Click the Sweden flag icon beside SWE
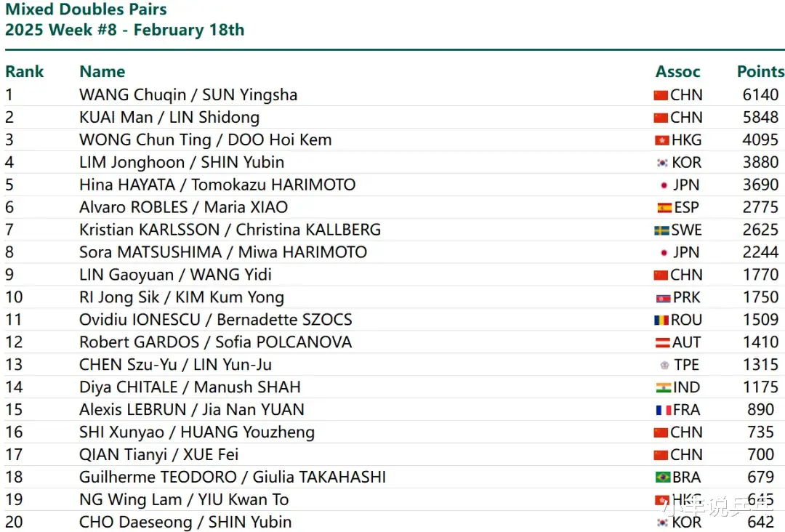This screenshot has width=785, height=532. click(x=661, y=230)
